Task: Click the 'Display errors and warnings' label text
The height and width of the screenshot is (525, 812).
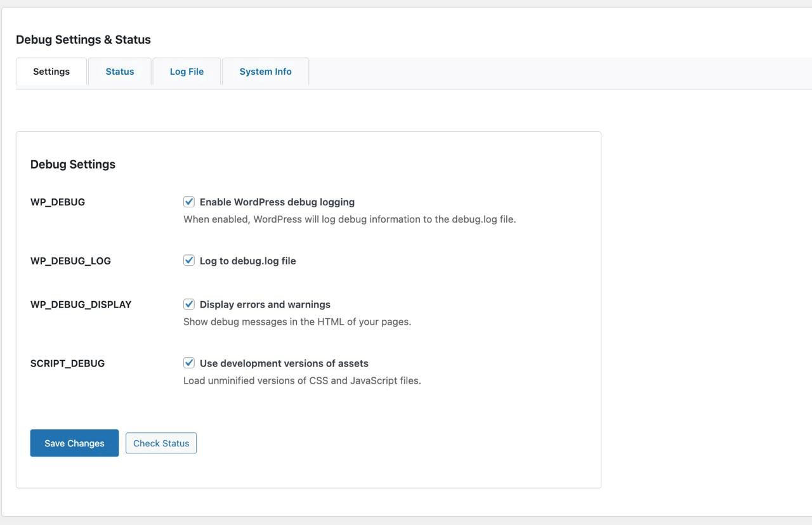Action: click(265, 305)
